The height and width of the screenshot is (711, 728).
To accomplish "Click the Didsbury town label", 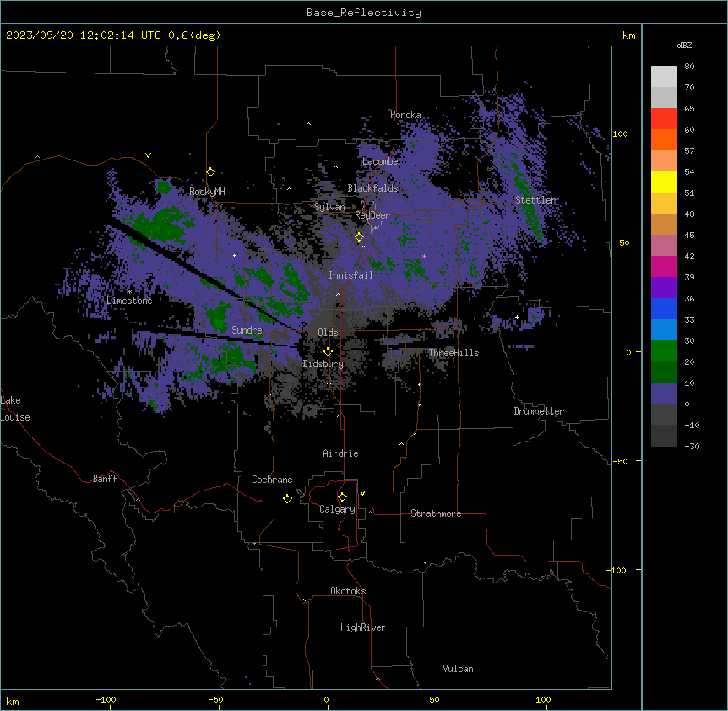I will pos(323,364).
